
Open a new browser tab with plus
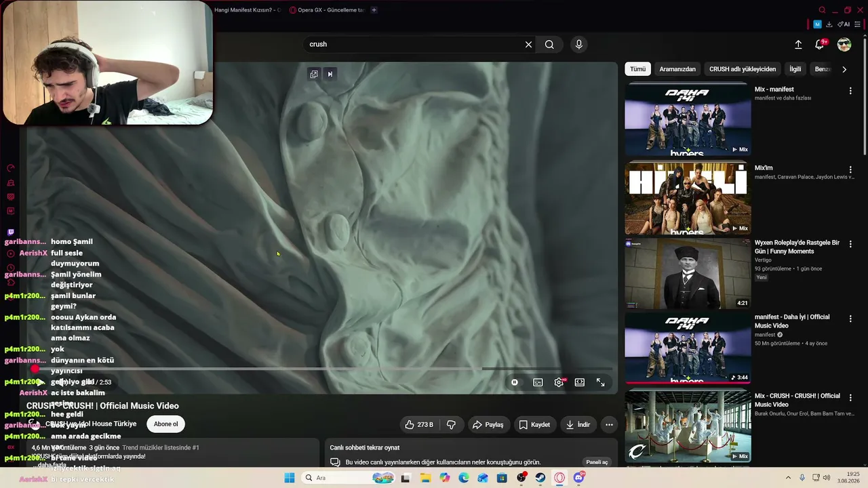(x=374, y=10)
